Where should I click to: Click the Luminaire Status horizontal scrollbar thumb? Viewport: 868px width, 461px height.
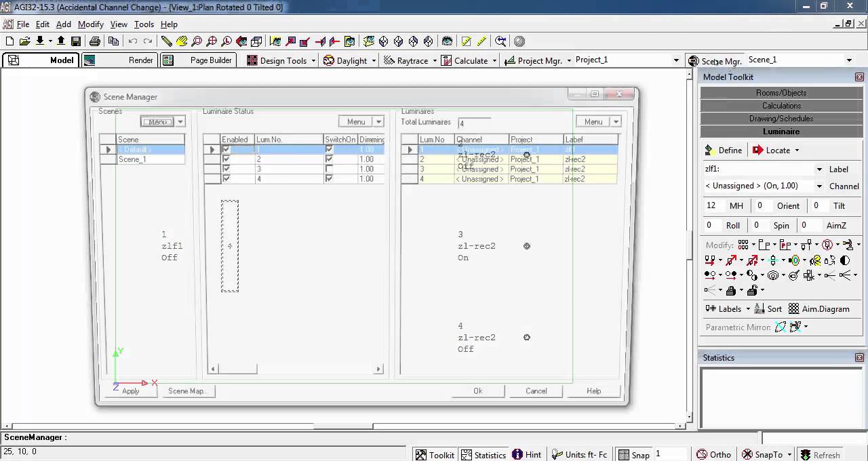(237, 369)
